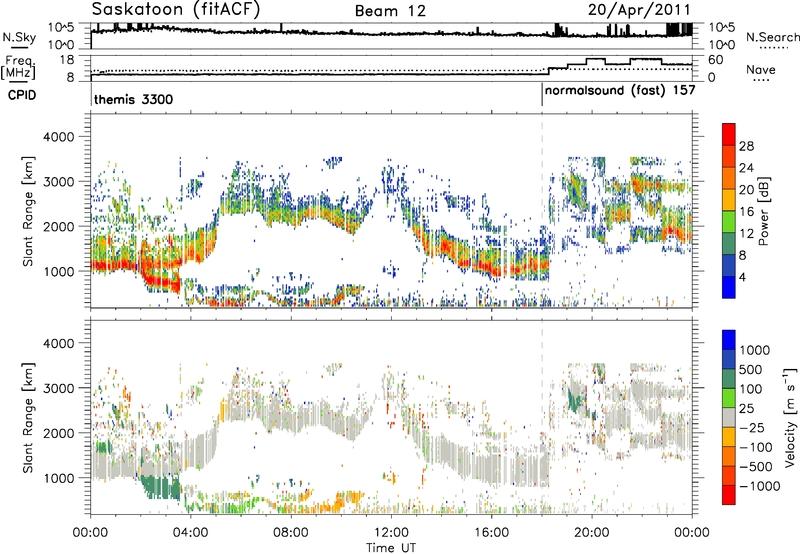Click the 'Power [dB]' colorbar title
The width and height of the screenshot is (800, 554).
(x=763, y=211)
